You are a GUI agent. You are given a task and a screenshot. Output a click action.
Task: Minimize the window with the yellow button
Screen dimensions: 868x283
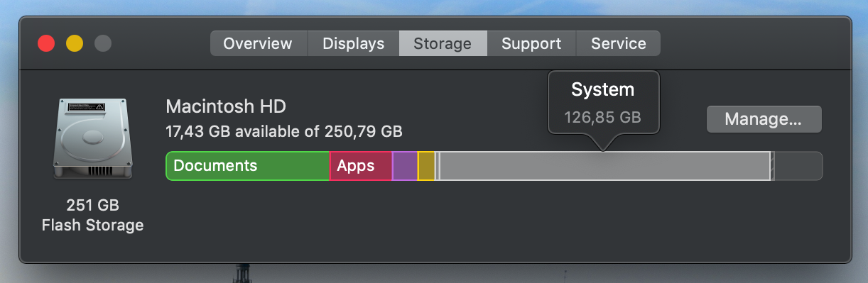75,43
